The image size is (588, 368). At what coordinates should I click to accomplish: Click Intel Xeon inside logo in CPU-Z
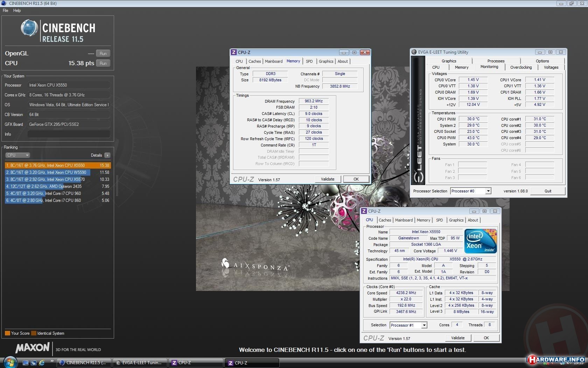(481, 241)
